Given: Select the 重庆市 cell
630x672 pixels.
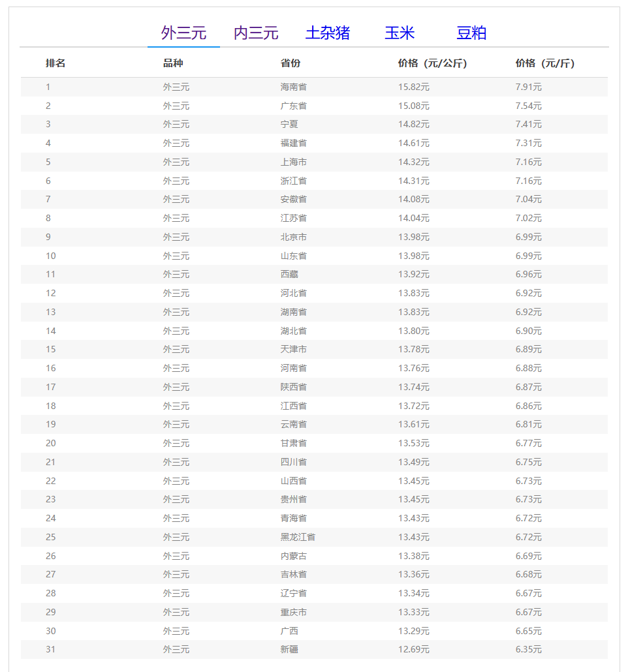Looking at the screenshot, I should [x=294, y=612].
